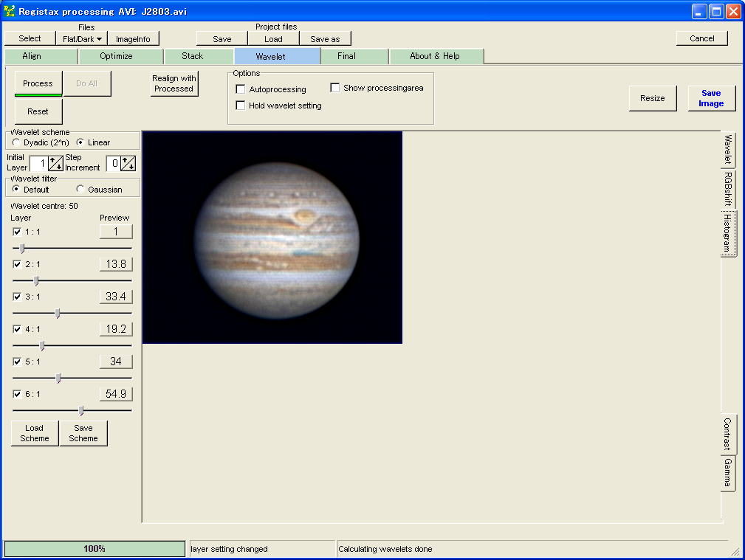Click the Layer 3 slider handle
This screenshot has width=745, height=560.
(58, 314)
